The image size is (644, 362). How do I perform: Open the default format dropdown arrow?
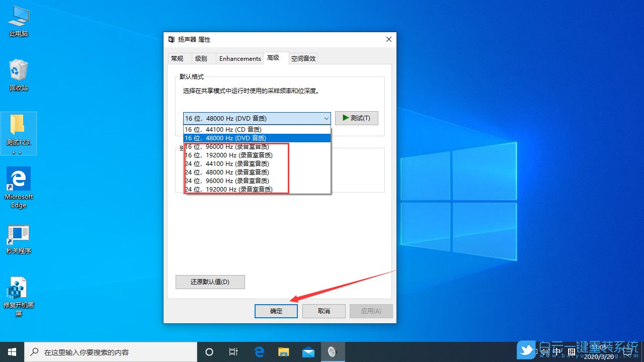click(x=327, y=118)
